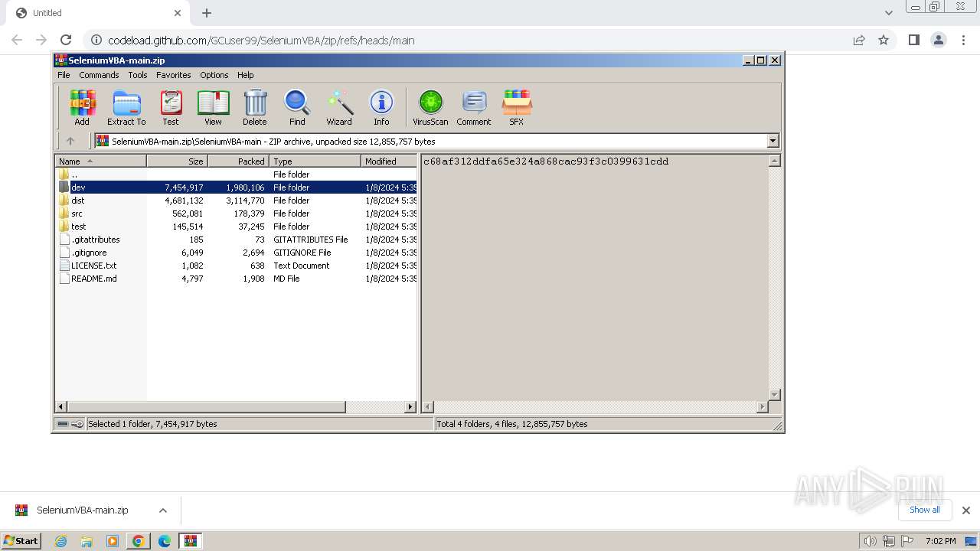Screen dimensions: 980x551
Task: Open the Commands menu
Action: pyautogui.click(x=99, y=75)
